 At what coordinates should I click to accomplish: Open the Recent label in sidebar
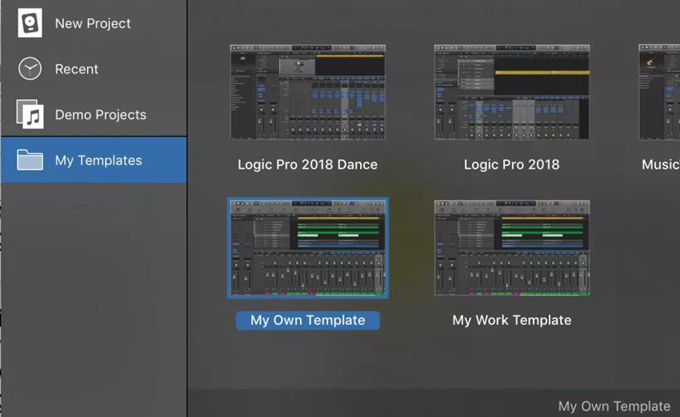77,69
